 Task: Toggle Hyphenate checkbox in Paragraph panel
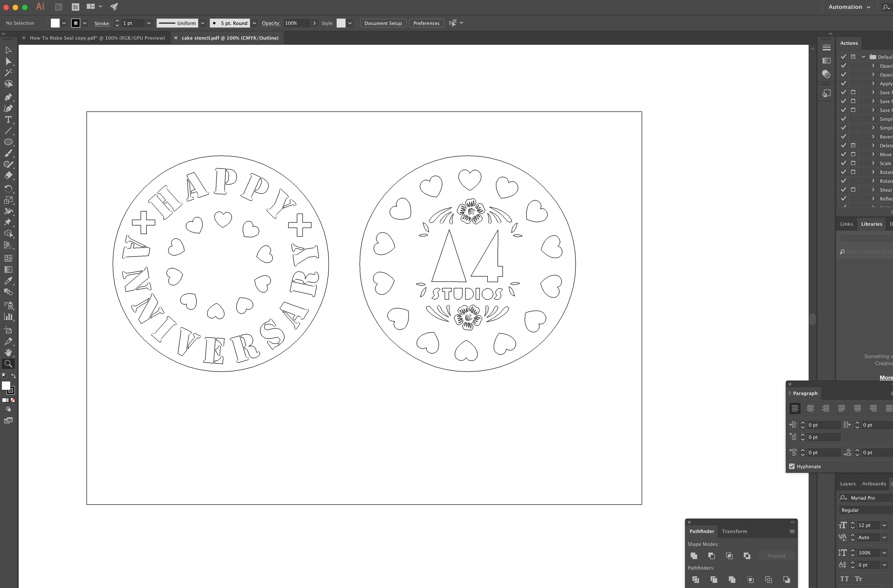point(792,467)
